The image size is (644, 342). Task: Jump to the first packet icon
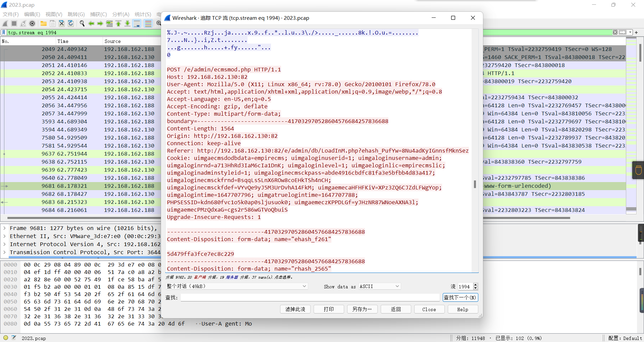point(118,23)
